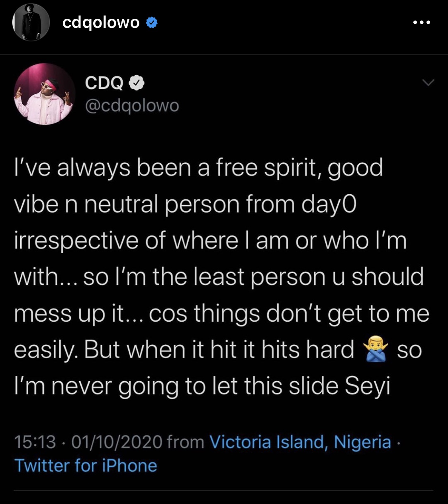The height and width of the screenshot is (504, 448).
Task: Open the @cdqolowo Twitter handle
Action: 132,106
